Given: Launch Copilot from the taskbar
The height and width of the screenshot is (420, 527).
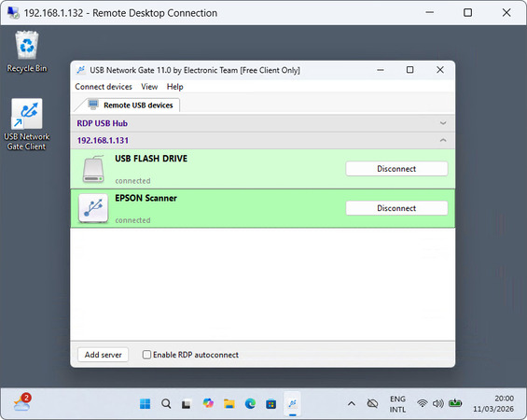Looking at the screenshot, I should click(x=208, y=403).
